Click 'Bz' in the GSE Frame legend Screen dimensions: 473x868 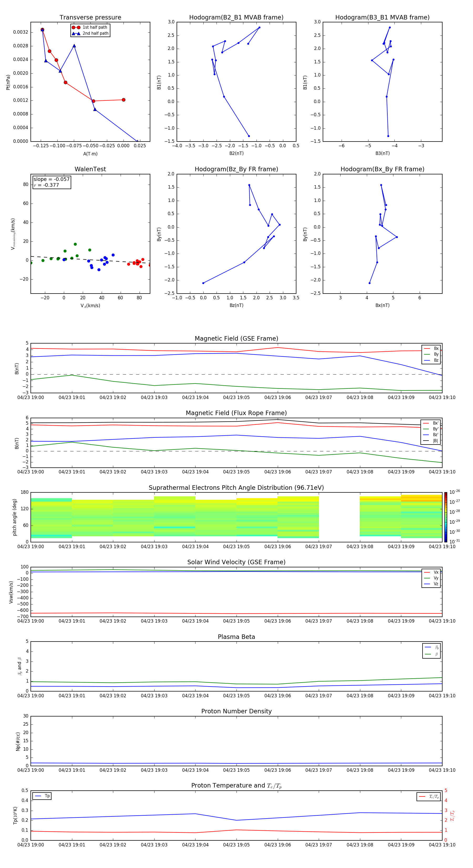(431, 360)
